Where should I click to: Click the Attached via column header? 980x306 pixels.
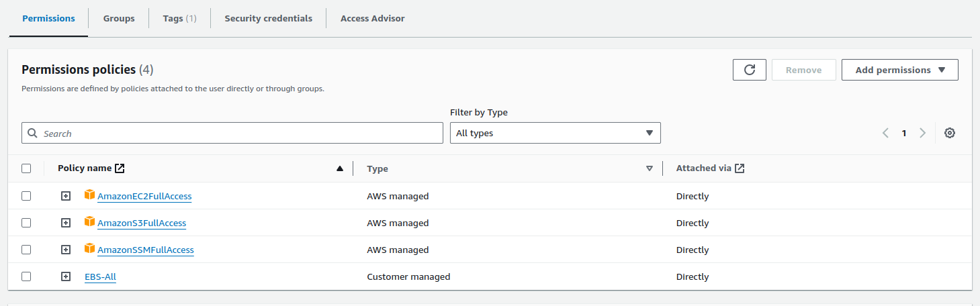tap(704, 168)
